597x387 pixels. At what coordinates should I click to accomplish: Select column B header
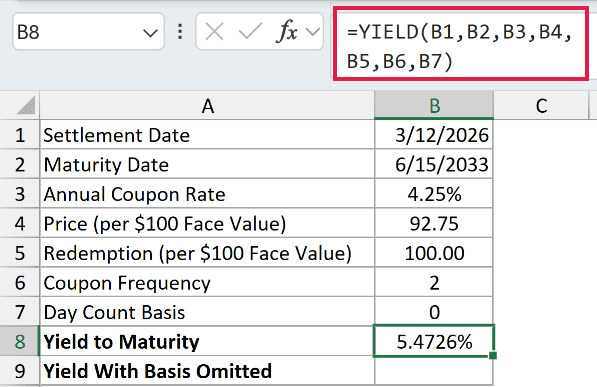tap(434, 106)
